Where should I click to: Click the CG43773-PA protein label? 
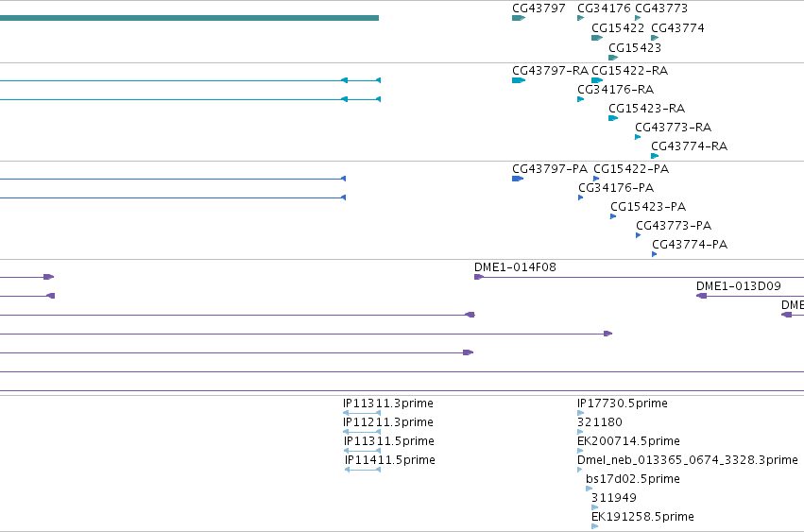click(x=674, y=226)
